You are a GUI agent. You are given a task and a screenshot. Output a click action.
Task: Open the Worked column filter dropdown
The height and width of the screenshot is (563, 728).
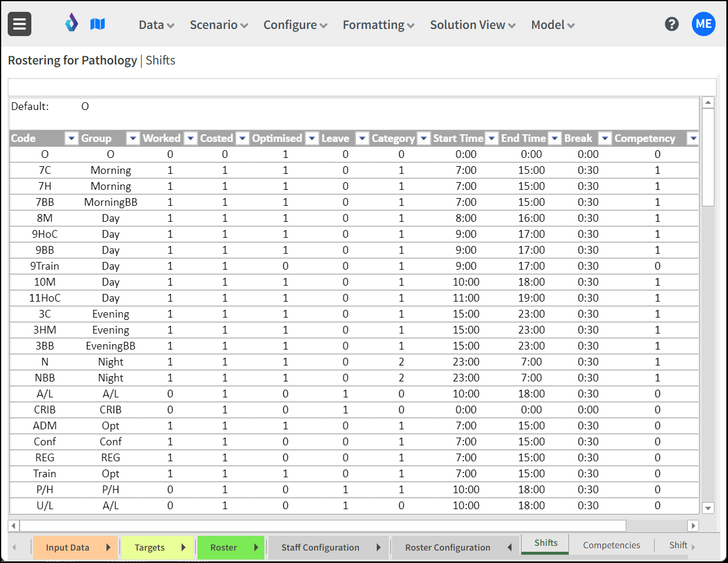[x=190, y=138]
